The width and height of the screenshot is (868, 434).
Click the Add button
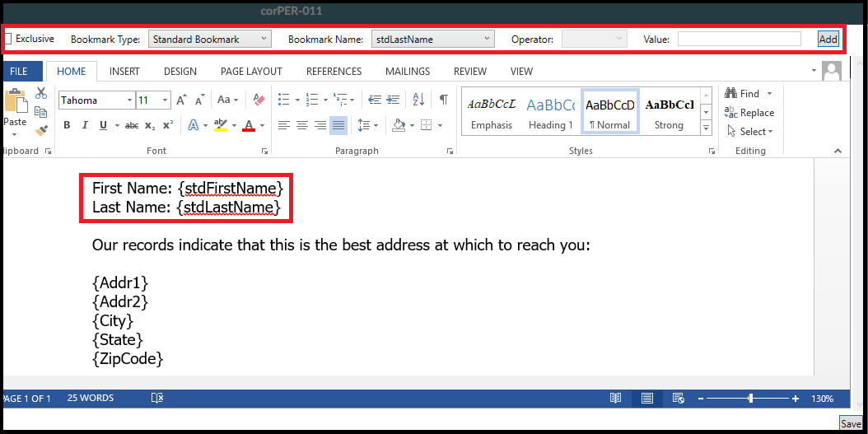[x=828, y=39]
